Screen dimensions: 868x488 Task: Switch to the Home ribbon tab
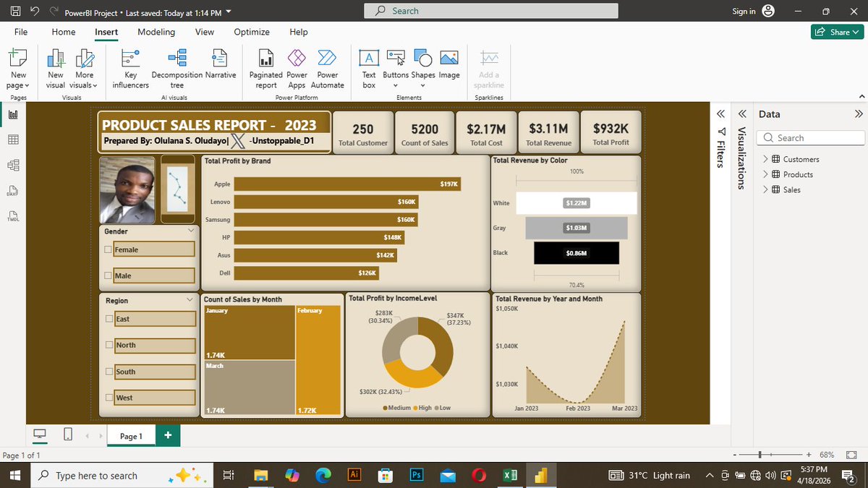click(x=64, y=32)
